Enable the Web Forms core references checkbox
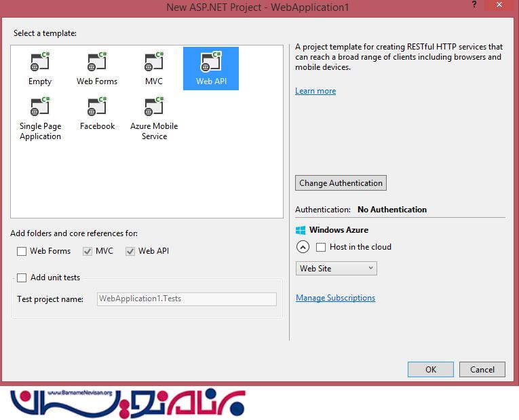The width and height of the screenshot is (519, 420). (x=22, y=251)
